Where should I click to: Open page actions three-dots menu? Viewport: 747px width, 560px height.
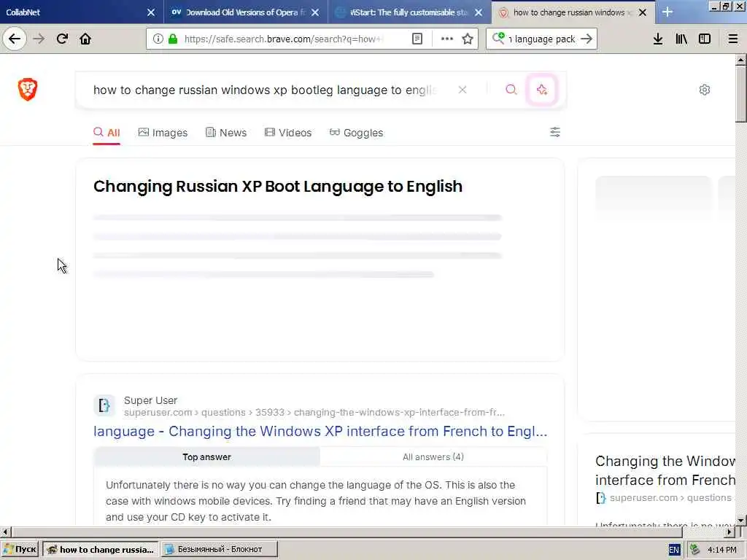point(447,39)
